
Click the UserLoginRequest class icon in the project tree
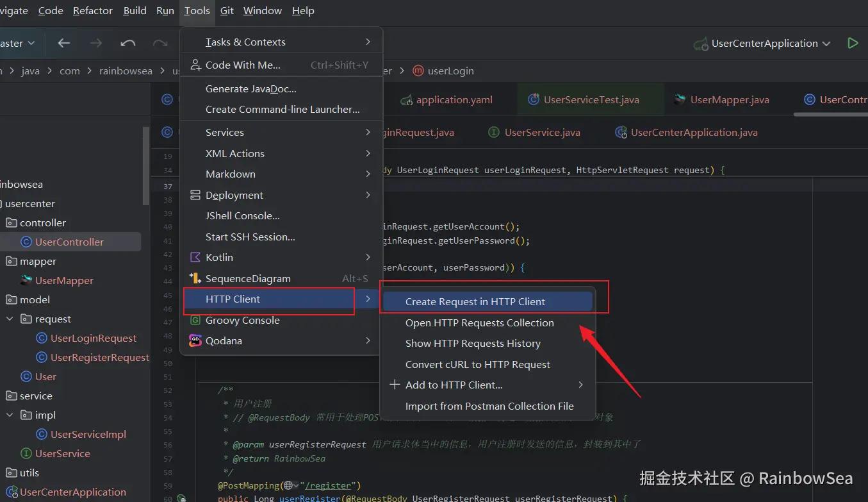[42, 338]
